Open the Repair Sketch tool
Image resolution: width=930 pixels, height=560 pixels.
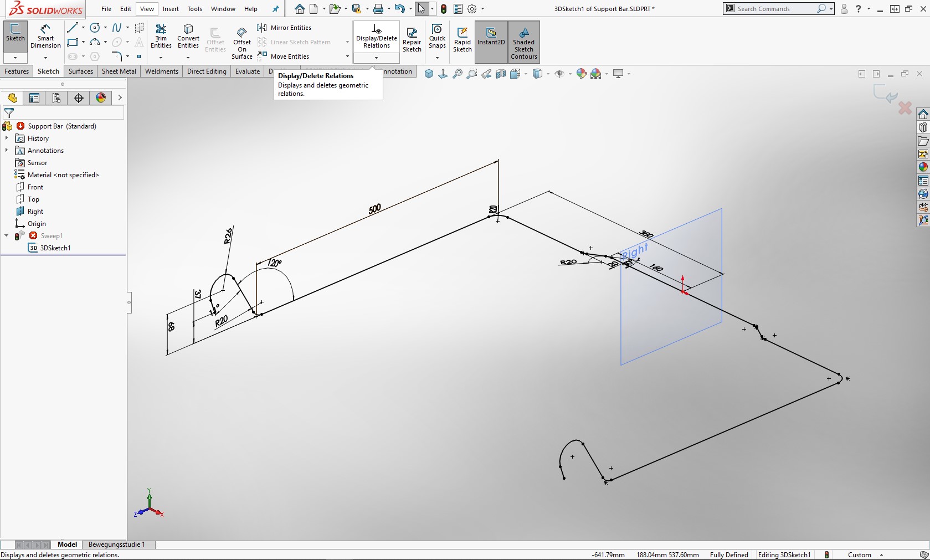pyautogui.click(x=412, y=39)
